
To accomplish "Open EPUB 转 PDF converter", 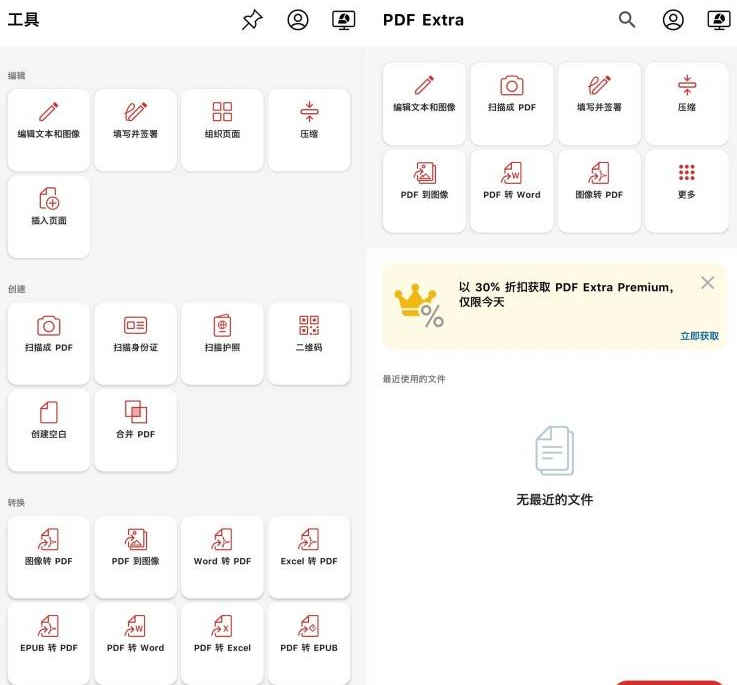I will point(49,644).
